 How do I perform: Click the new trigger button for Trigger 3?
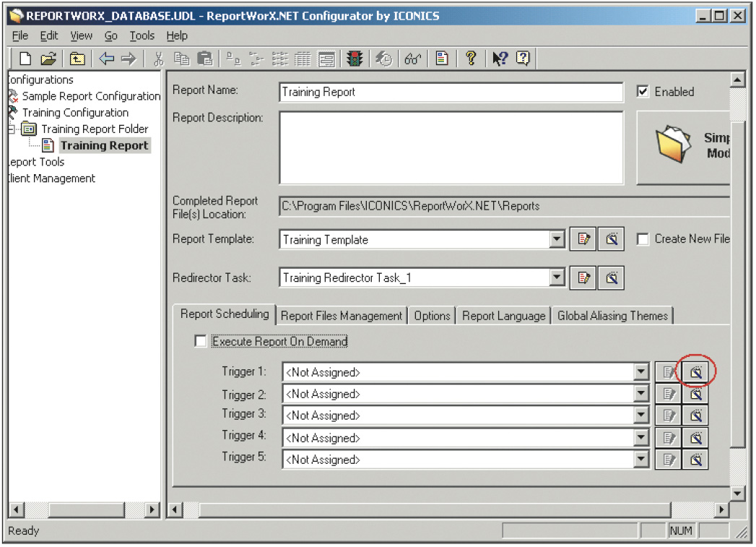point(695,415)
